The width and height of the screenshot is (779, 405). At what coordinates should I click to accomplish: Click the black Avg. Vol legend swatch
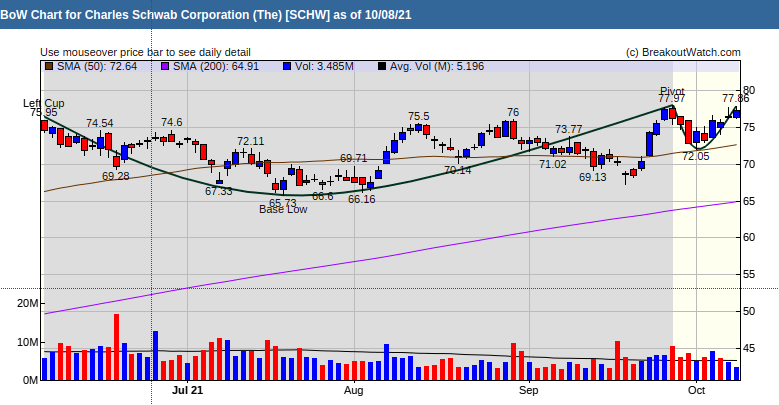[381, 66]
